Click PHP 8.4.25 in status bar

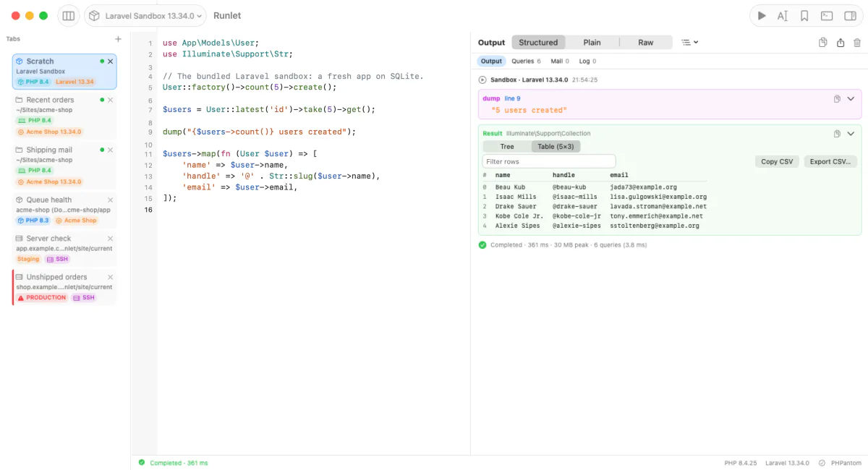pyautogui.click(x=741, y=463)
